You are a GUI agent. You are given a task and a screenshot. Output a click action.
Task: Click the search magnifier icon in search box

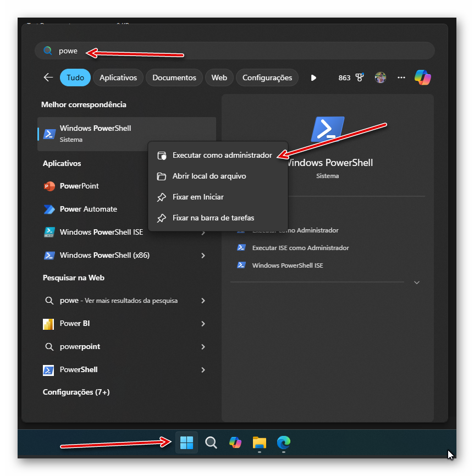48,51
